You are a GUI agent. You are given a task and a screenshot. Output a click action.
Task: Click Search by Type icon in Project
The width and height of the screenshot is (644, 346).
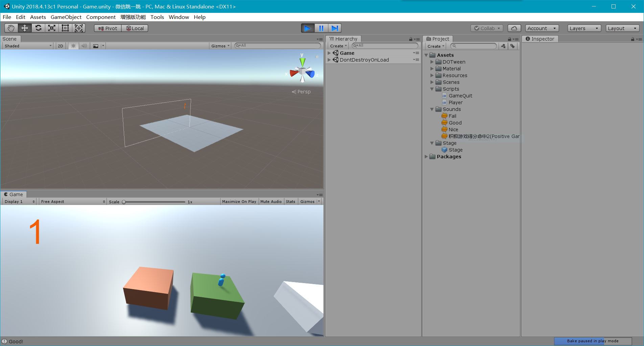coord(503,46)
